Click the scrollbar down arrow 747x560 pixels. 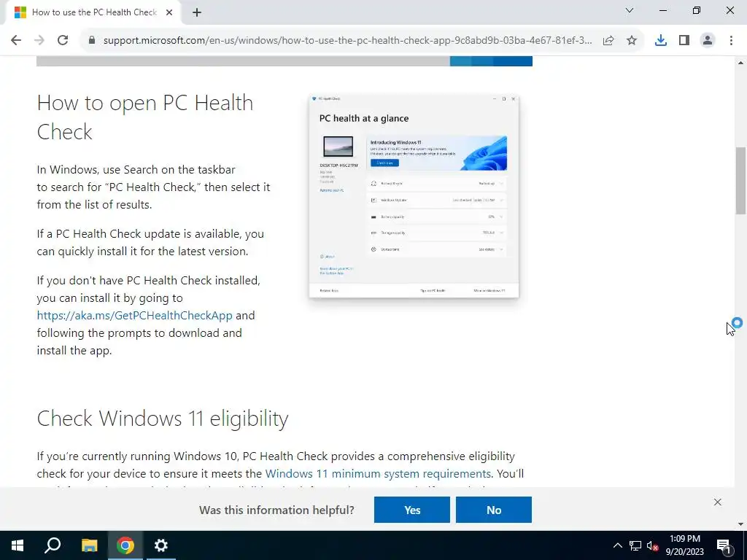tap(741, 525)
